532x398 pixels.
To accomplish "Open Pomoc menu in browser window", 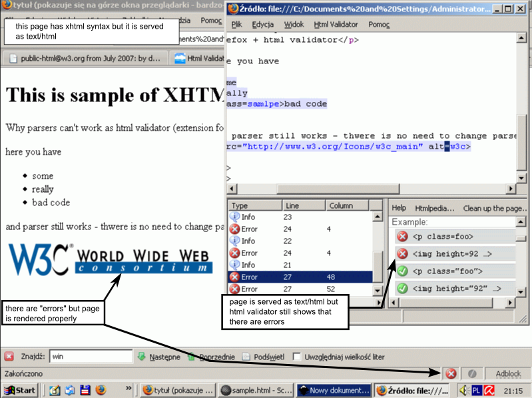I will pos(211,21).
